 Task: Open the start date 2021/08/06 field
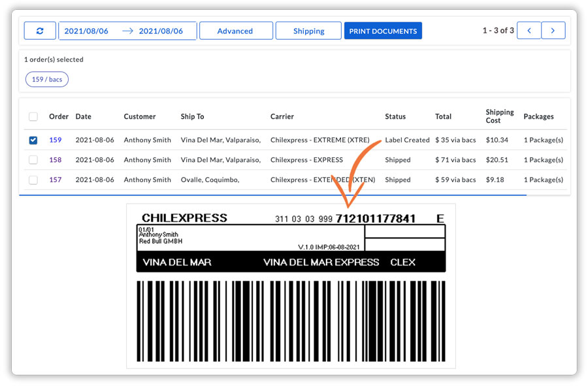pos(86,31)
